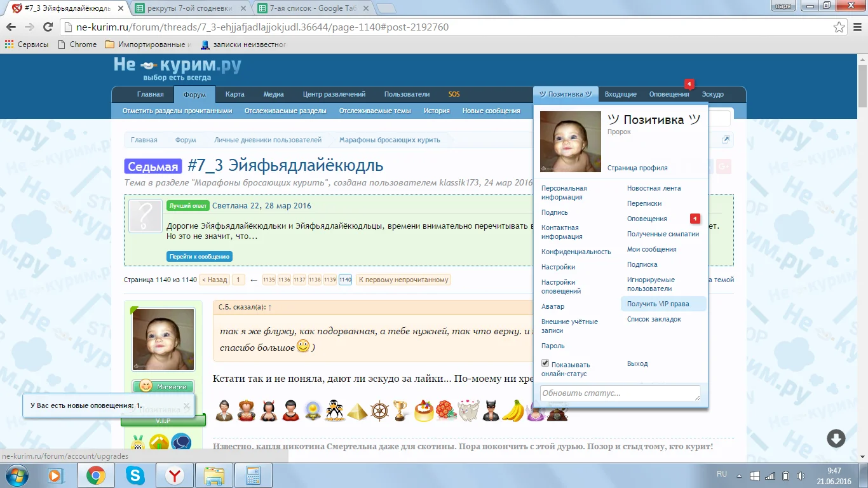Click the cat-mask woman award icon
Image resolution: width=868 pixels, height=488 pixels.
point(491,410)
